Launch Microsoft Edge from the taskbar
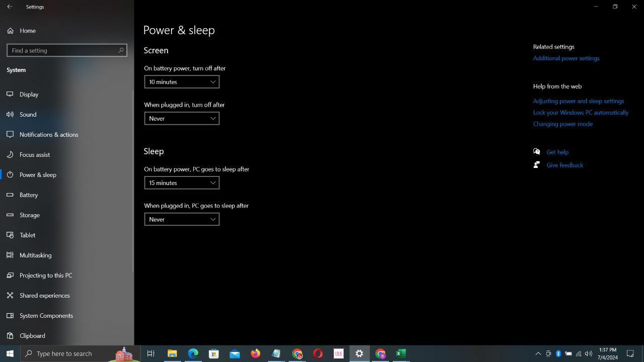This screenshot has height=362, width=644. tap(193, 353)
